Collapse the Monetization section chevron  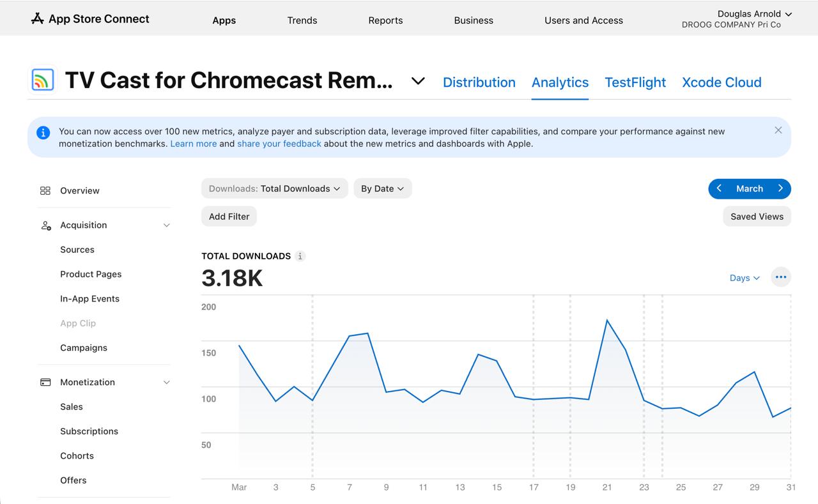[166, 383]
